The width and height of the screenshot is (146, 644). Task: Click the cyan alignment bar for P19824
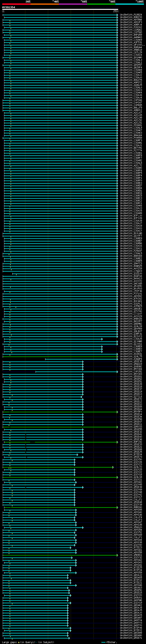pos(60,15)
